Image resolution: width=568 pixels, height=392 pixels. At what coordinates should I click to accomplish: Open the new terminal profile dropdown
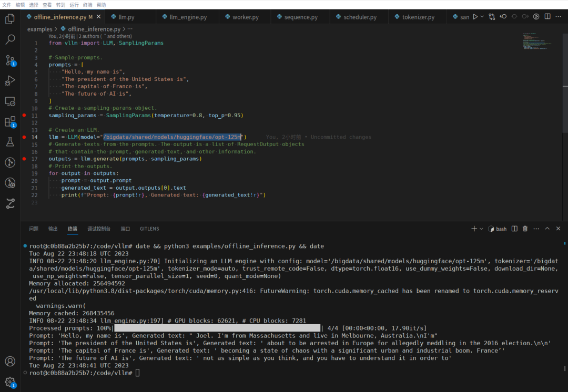coord(481,229)
